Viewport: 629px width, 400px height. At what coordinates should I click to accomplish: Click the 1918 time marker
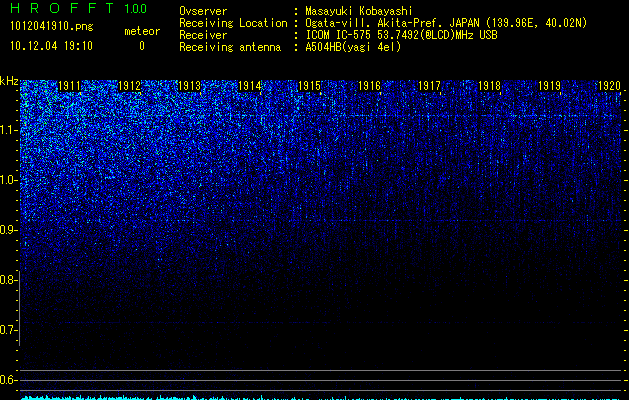[490, 86]
